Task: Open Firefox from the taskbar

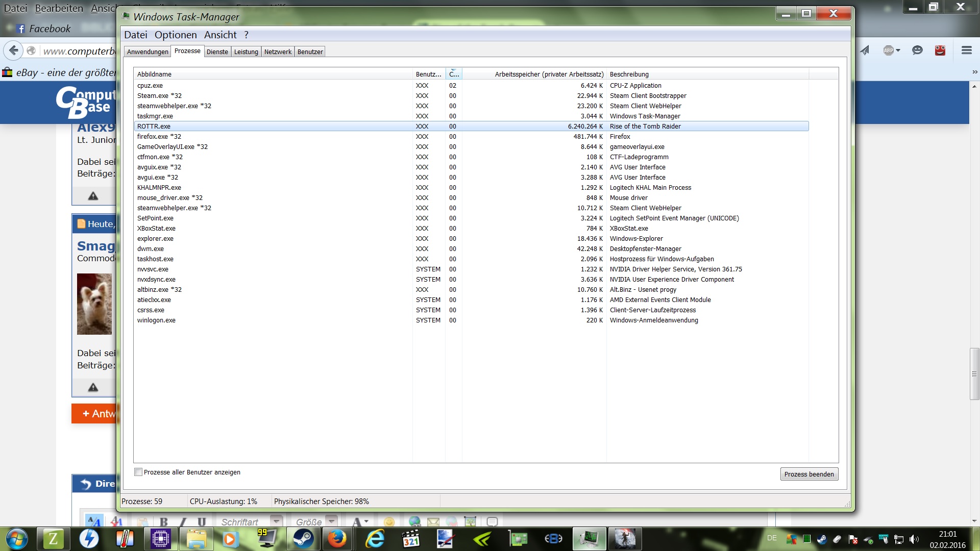Action: (337, 539)
